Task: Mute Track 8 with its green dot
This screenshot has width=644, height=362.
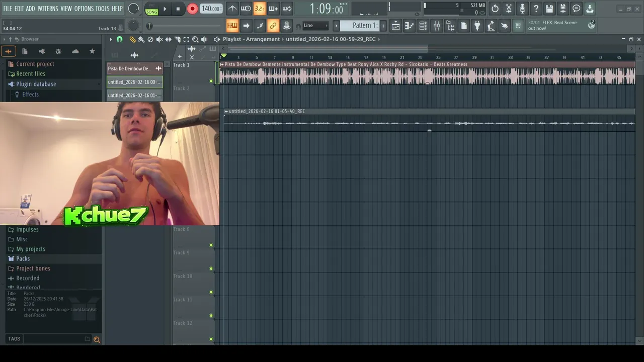Action: click(x=211, y=245)
